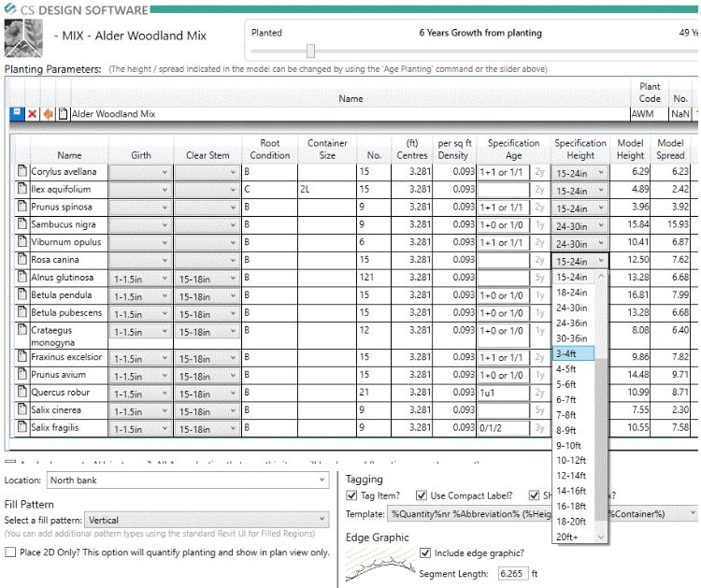Click the document icon for Crataegus monogyna
Viewport: 701px width, 588px height.
point(21,330)
